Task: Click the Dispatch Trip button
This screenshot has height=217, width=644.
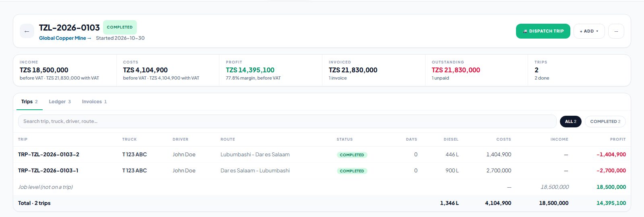Action: click(x=543, y=31)
